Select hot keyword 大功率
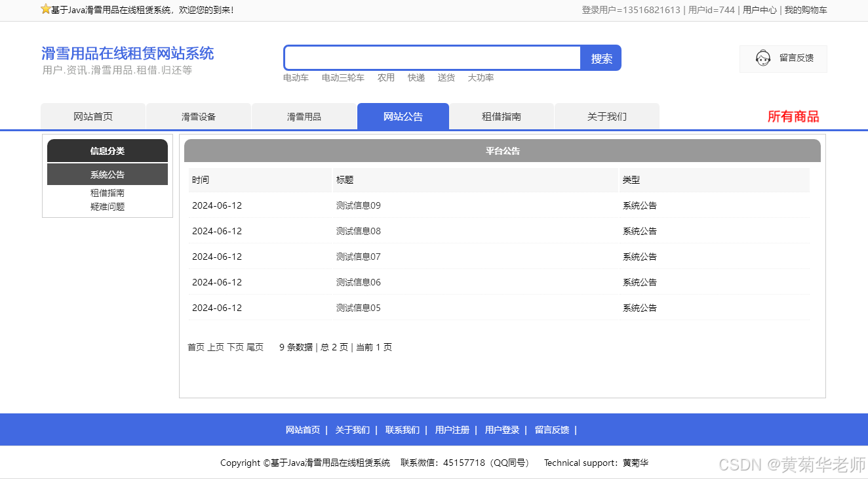 click(x=481, y=77)
